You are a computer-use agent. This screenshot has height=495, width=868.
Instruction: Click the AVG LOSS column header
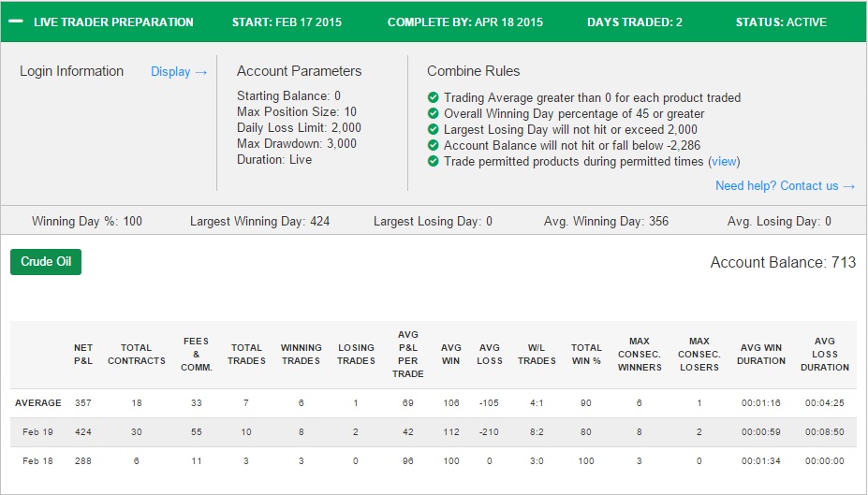[x=490, y=355]
